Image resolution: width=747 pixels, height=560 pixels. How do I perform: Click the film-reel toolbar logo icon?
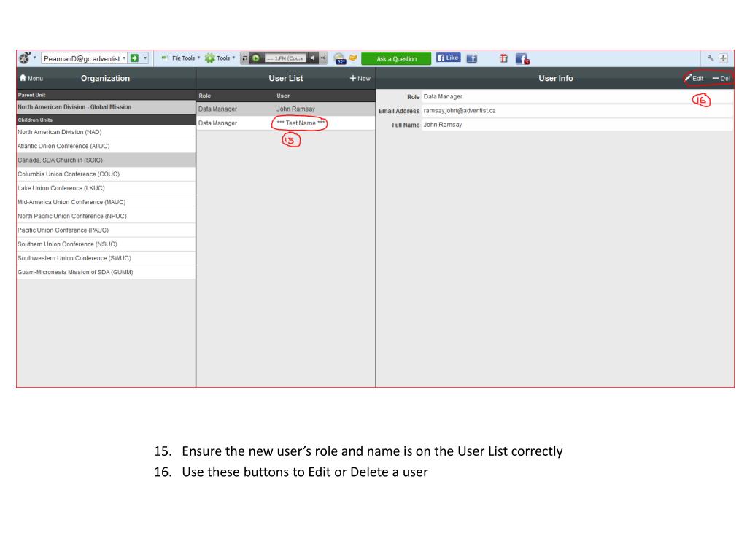24,58
